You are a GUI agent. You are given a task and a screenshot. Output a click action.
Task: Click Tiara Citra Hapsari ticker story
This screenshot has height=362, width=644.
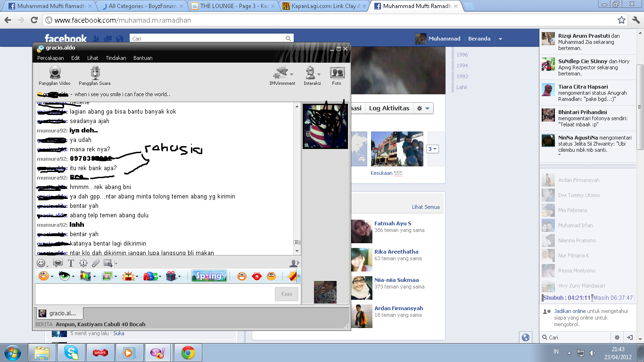[x=587, y=93]
